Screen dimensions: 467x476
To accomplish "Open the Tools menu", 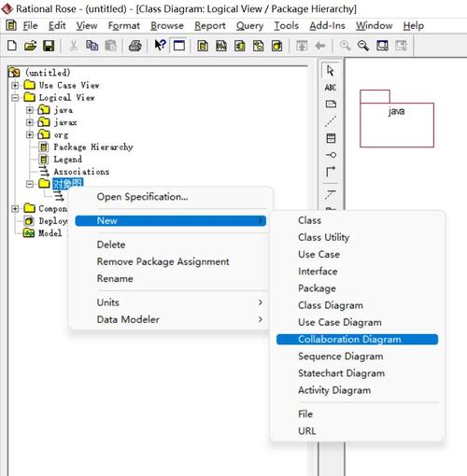I will (286, 25).
